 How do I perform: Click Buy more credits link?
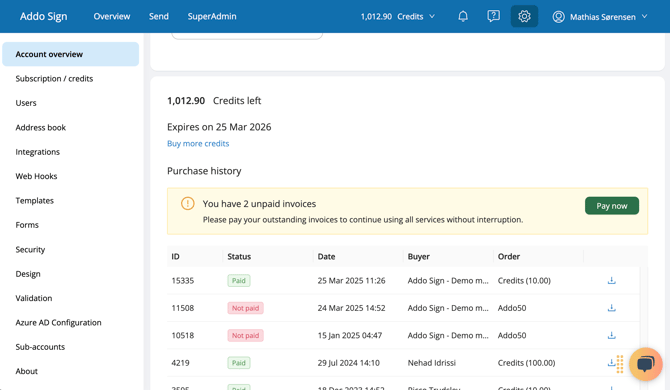[198, 144]
